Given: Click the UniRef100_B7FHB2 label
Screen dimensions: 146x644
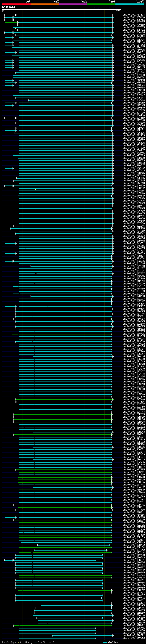Looking at the screenshot, I should (x=133, y=20).
